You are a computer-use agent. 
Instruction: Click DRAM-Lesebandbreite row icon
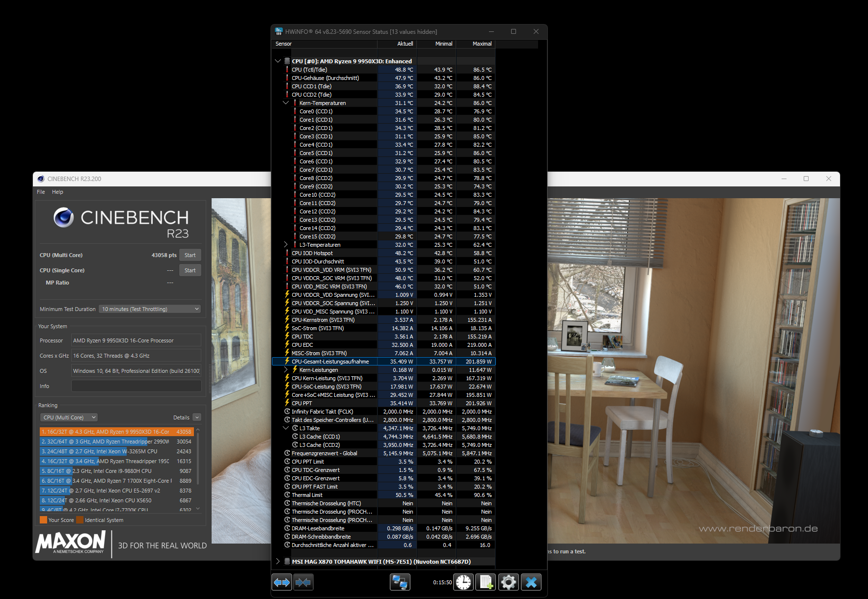[287, 528]
